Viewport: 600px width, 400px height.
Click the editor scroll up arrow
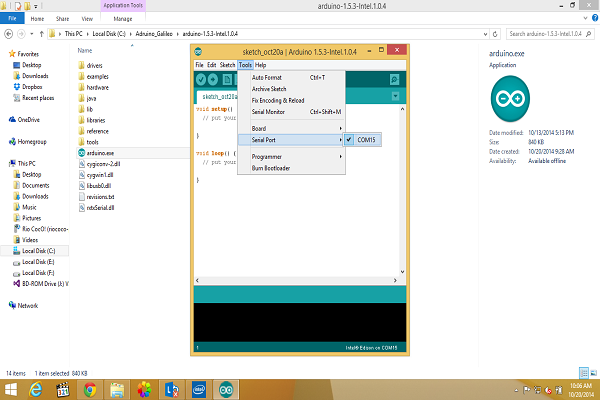[402, 109]
